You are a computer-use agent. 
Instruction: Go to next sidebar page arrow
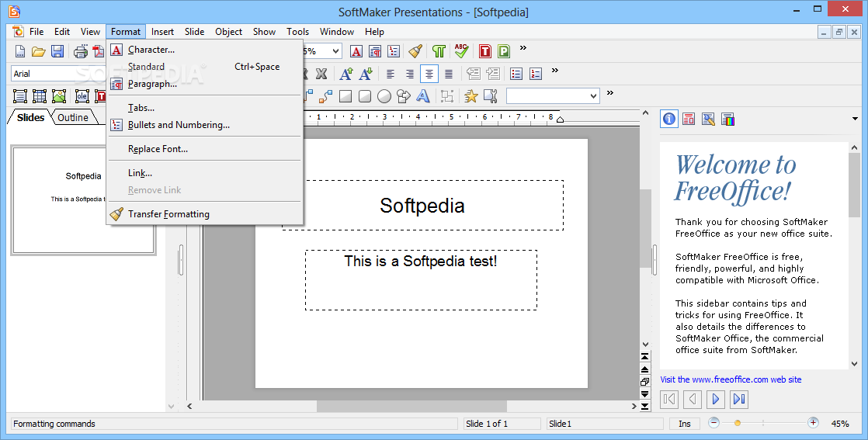click(715, 399)
